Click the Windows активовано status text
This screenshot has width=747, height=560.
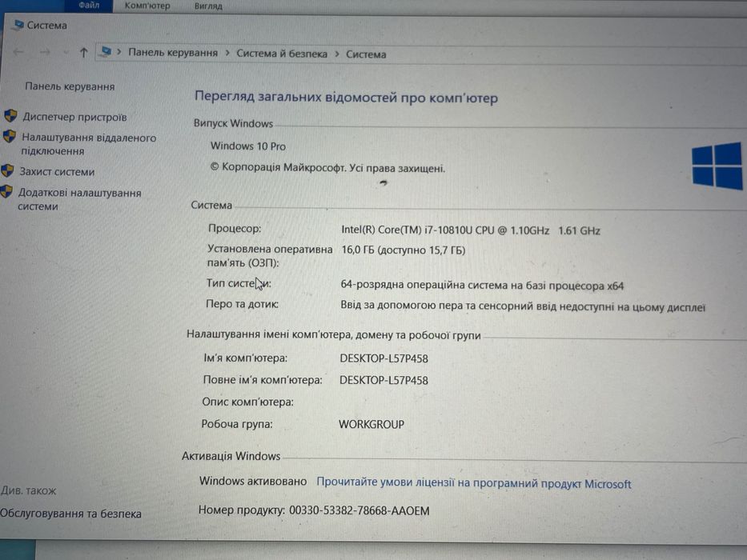click(253, 481)
